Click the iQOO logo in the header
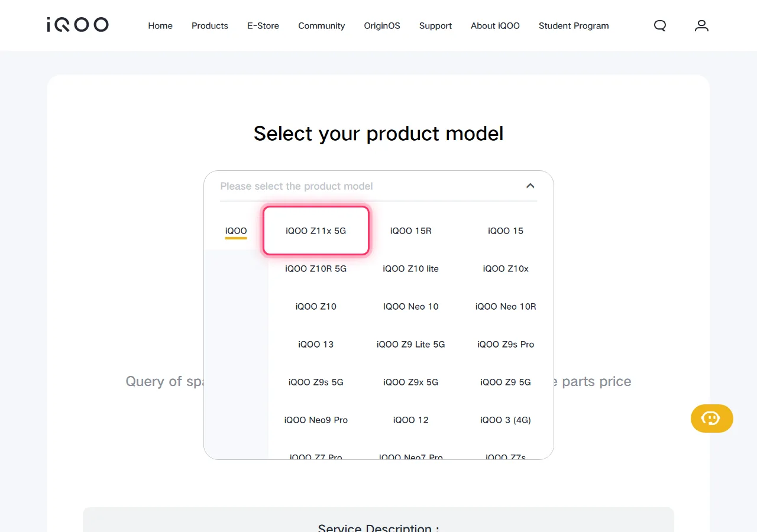 [x=77, y=25]
